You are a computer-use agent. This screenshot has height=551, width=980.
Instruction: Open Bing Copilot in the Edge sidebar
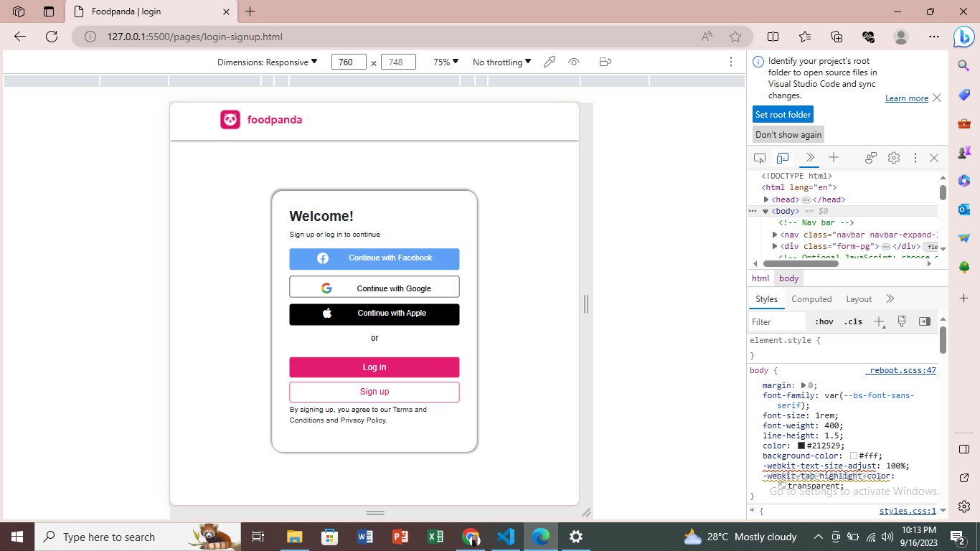pyautogui.click(x=964, y=36)
